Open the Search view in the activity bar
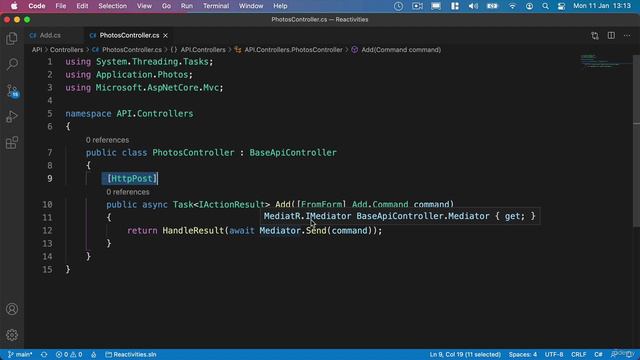640x360 pixels. (12, 64)
